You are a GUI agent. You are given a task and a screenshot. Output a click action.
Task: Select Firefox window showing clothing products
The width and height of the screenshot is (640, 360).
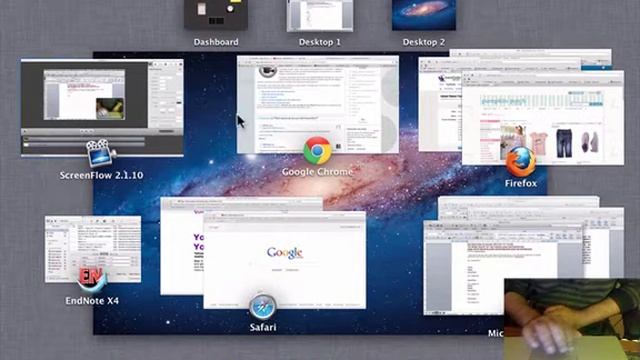point(543,118)
